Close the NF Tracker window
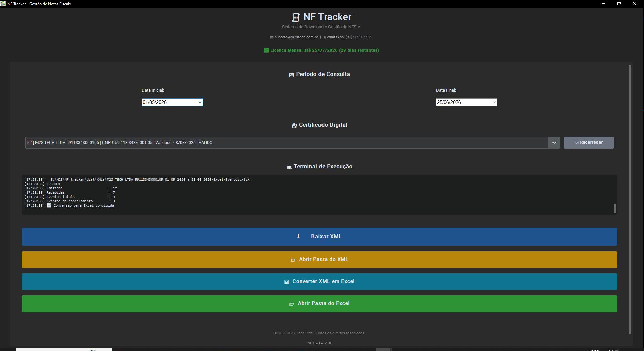 (x=634, y=4)
